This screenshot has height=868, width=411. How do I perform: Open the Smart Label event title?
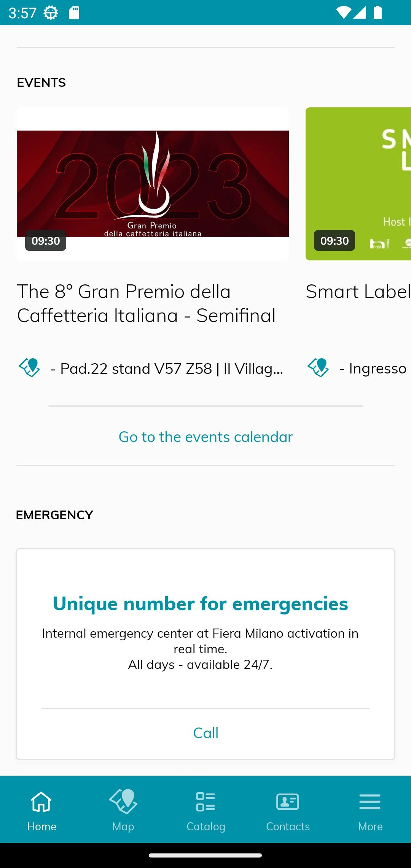point(358,292)
